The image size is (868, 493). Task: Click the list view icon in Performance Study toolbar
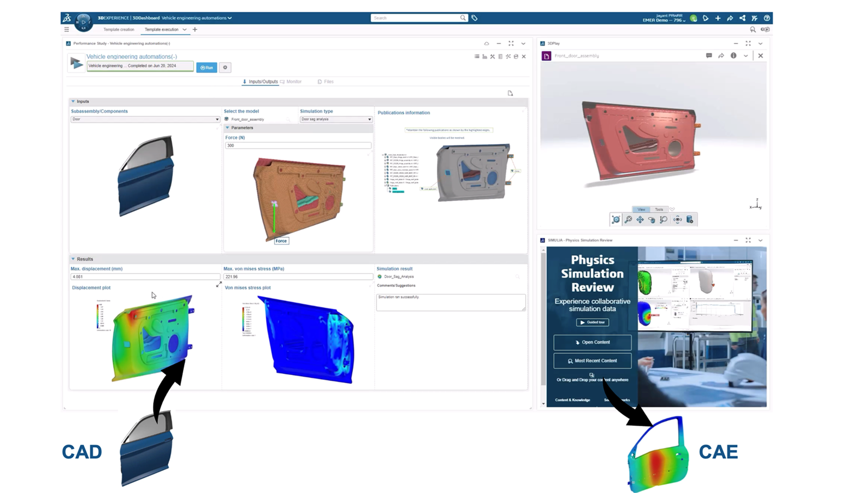coord(477,56)
